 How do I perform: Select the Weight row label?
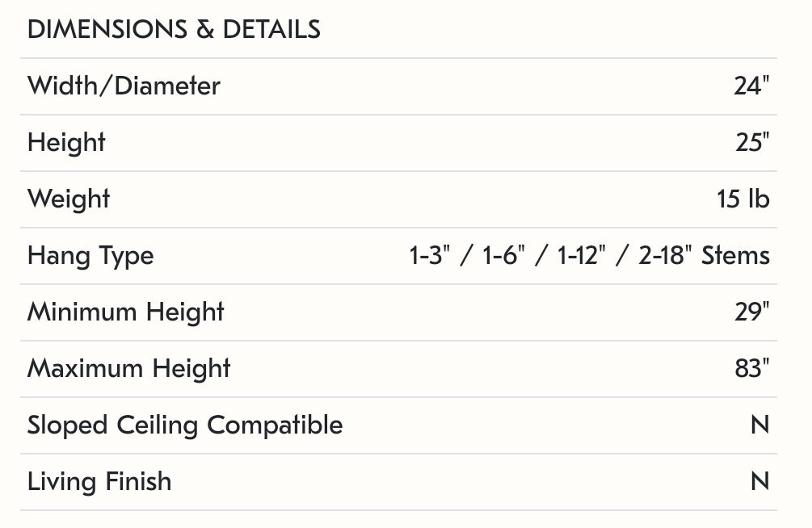coord(69,199)
